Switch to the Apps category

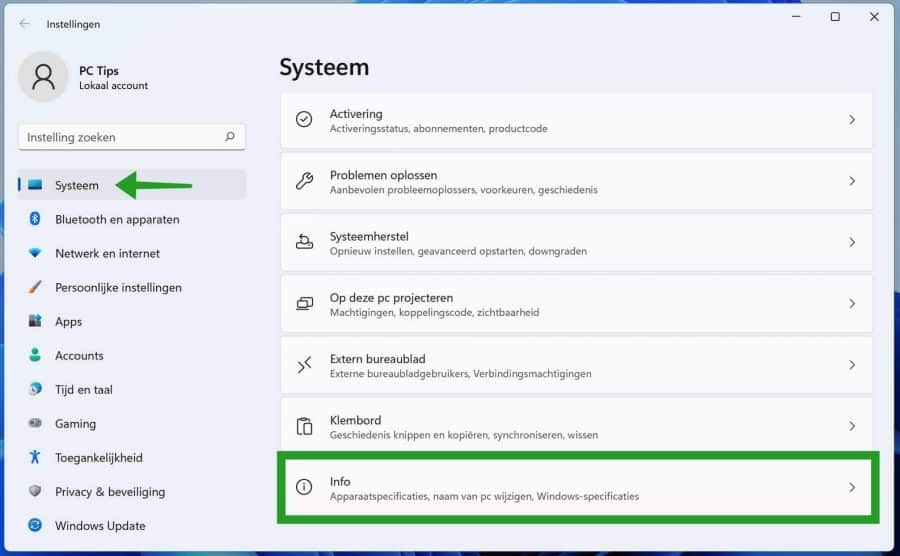[131, 321]
